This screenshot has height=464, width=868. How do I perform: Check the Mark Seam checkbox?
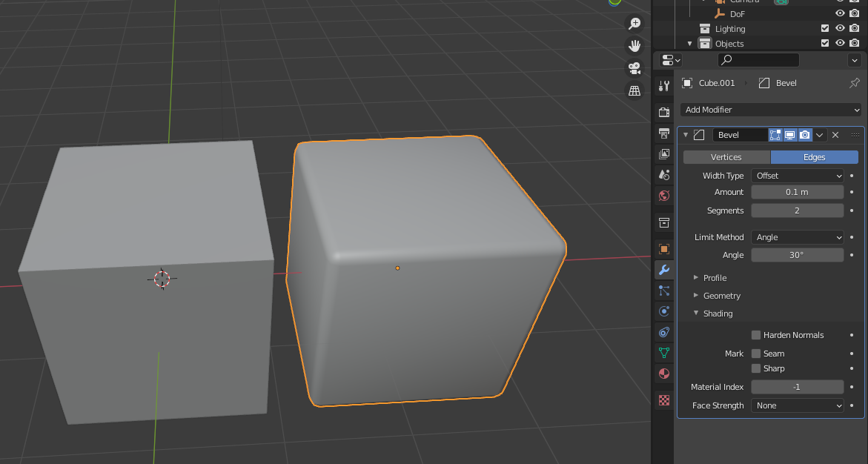pyautogui.click(x=755, y=354)
